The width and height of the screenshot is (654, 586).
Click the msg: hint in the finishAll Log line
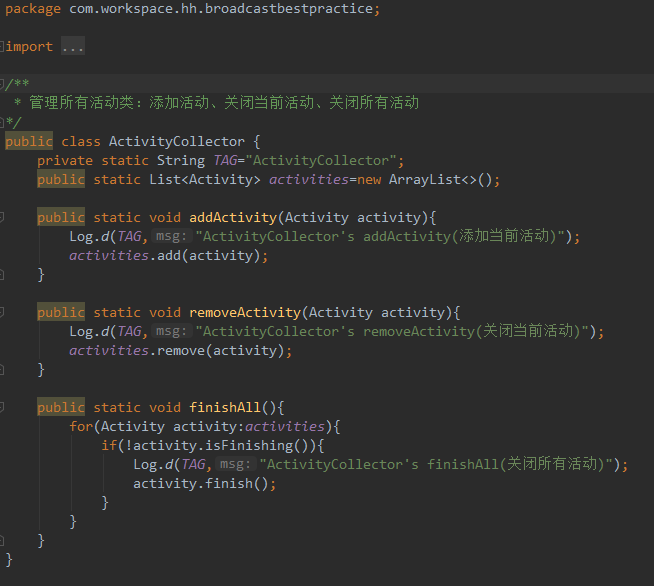(x=235, y=464)
